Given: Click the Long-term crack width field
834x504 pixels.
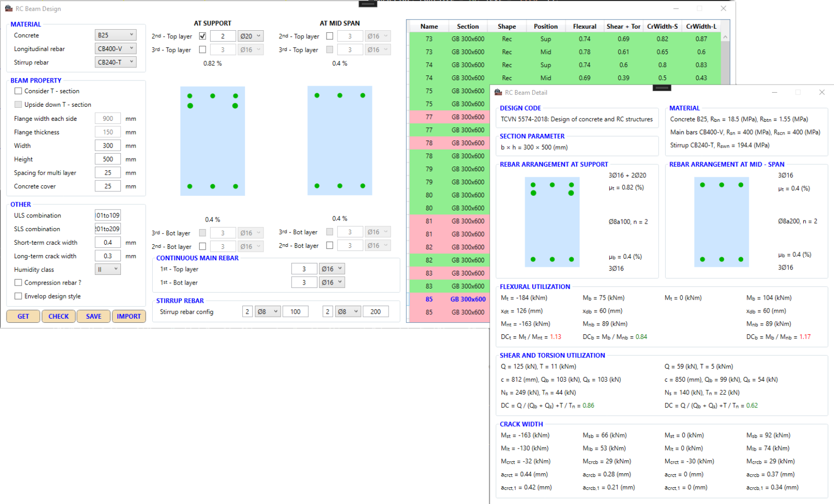Looking at the screenshot, I should (x=108, y=256).
